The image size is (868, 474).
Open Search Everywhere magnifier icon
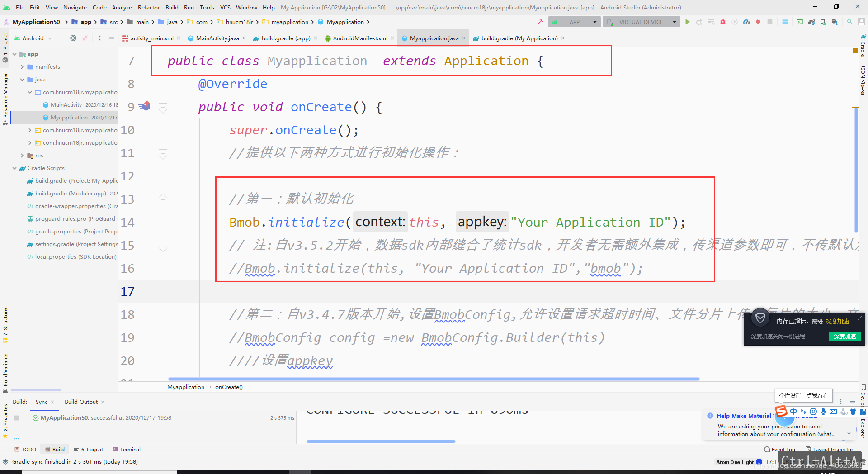pos(849,22)
